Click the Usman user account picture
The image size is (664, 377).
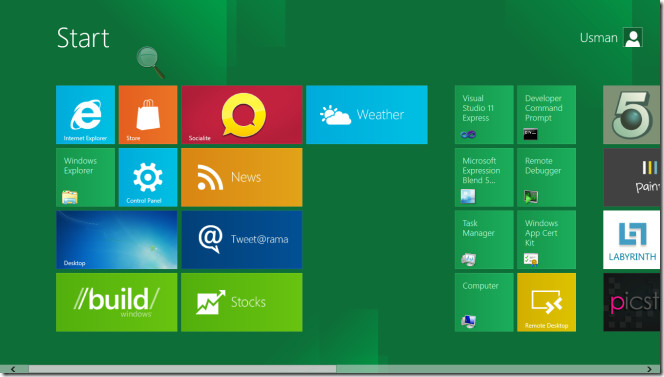pos(633,38)
